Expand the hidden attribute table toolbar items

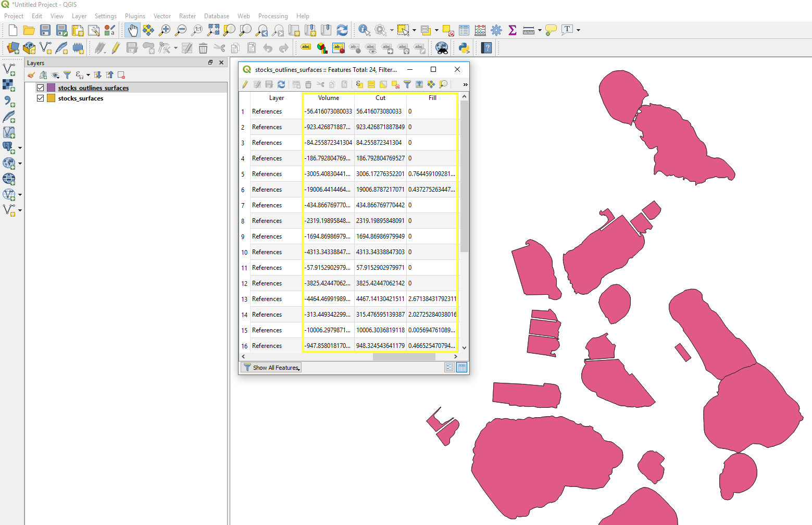coord(465,84)
